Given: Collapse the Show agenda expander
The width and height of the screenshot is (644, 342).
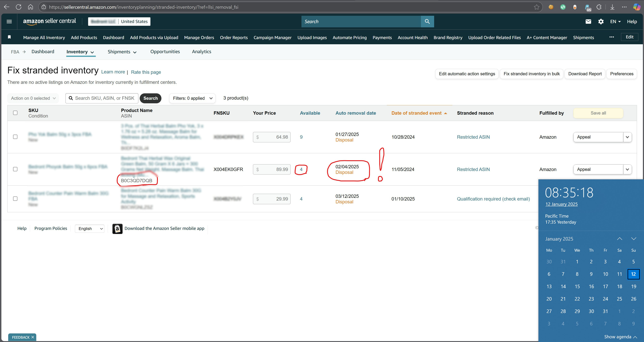Looking at the screenshot, I should click(x=621, y=337).
